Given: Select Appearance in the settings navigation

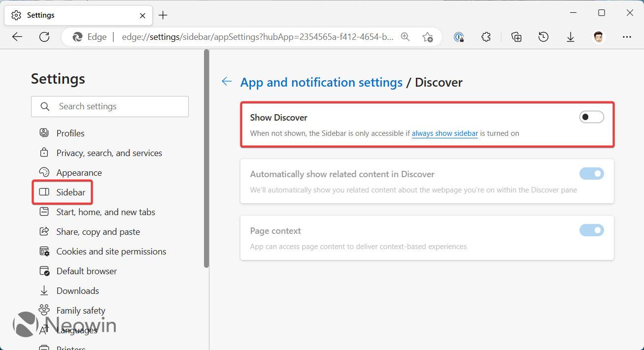Looking at the screenshot, I should [80, 172].
